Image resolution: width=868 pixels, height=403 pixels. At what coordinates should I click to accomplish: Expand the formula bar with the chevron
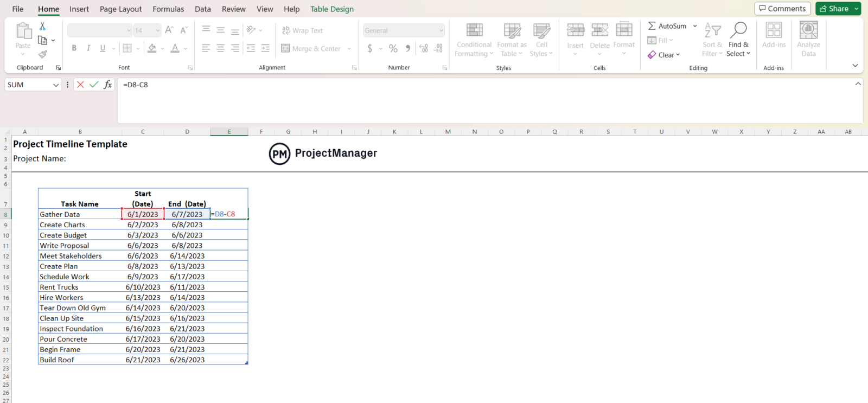point(858,84)
